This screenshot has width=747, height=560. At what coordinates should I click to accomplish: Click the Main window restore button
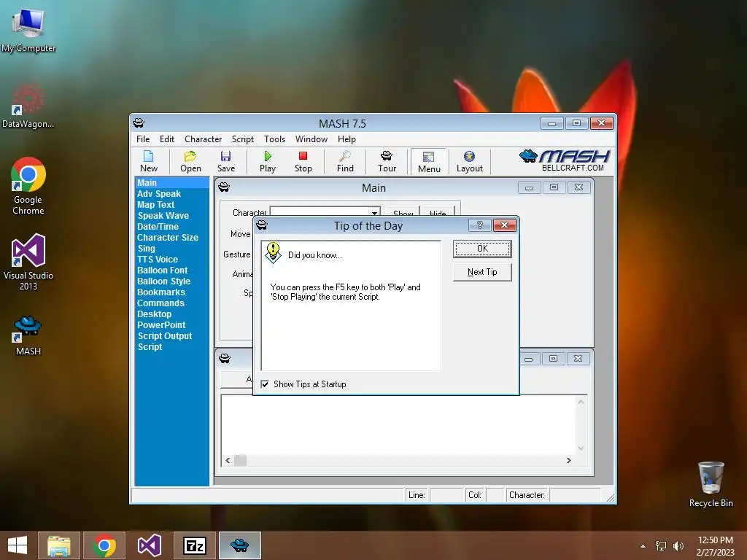554,187
